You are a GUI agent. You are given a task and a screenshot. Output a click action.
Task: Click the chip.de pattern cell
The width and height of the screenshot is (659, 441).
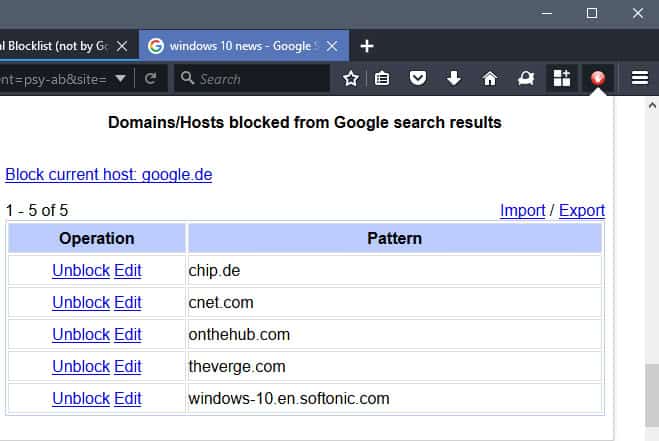click(x=395, y=271)
